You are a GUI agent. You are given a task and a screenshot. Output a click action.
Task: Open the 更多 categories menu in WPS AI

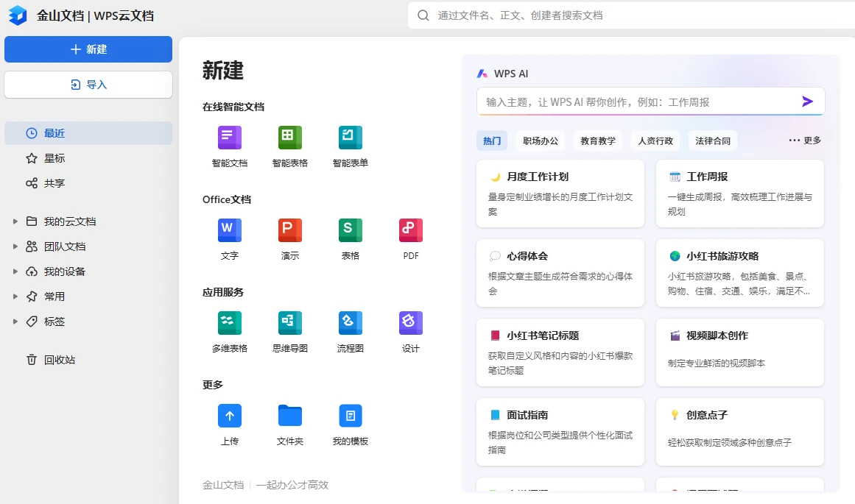coord(804,141)
